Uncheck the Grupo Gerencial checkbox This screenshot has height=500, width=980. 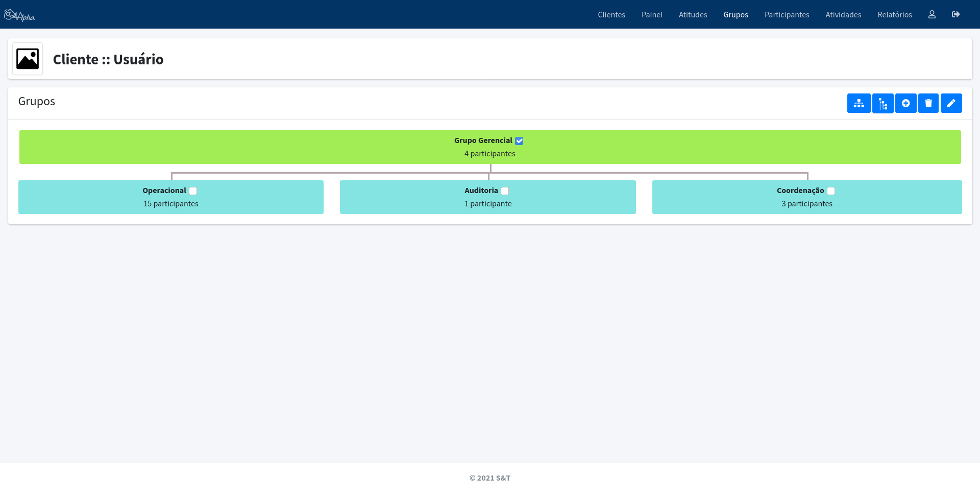point(519,141)
